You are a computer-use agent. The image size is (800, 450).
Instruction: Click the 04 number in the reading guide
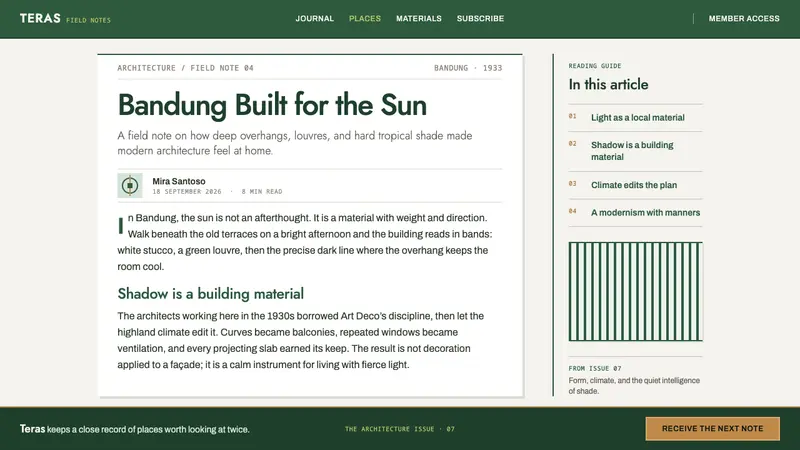pos(572,211)
